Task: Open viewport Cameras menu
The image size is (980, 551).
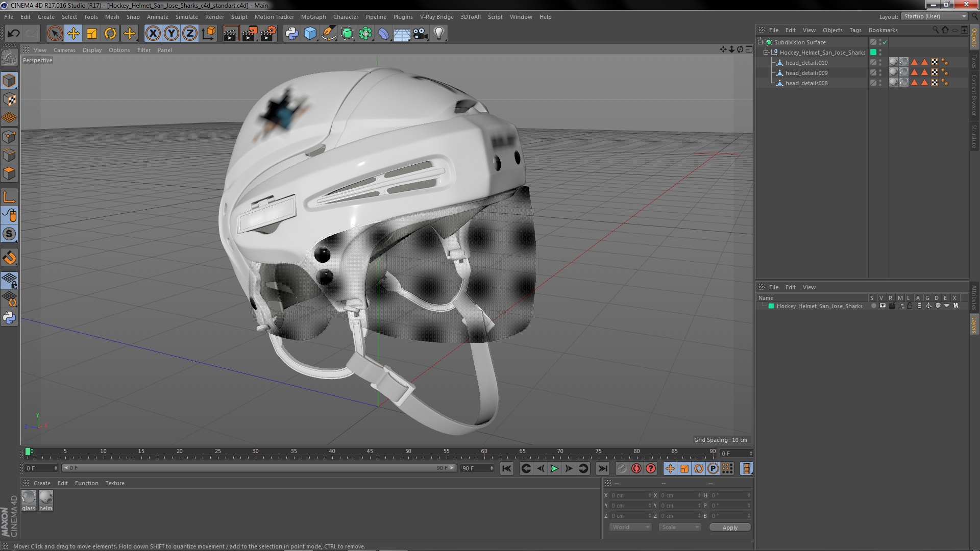Action: tap(64, 50)
